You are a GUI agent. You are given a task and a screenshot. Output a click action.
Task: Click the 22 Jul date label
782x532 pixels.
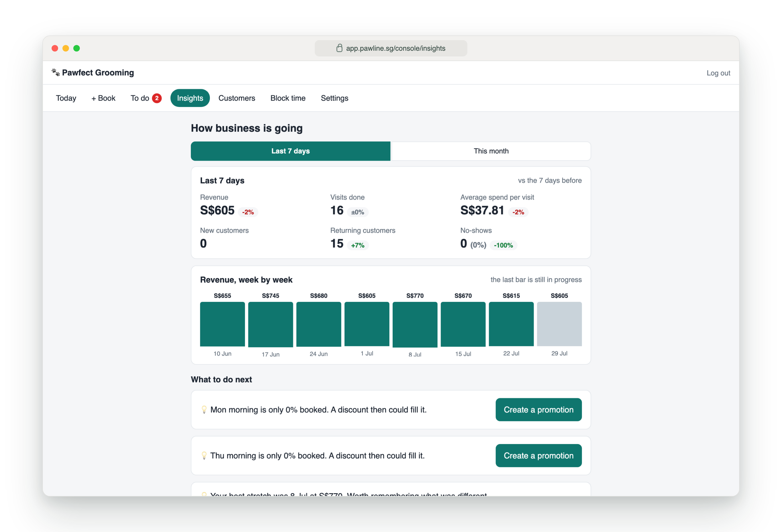[x=511, y=353]
